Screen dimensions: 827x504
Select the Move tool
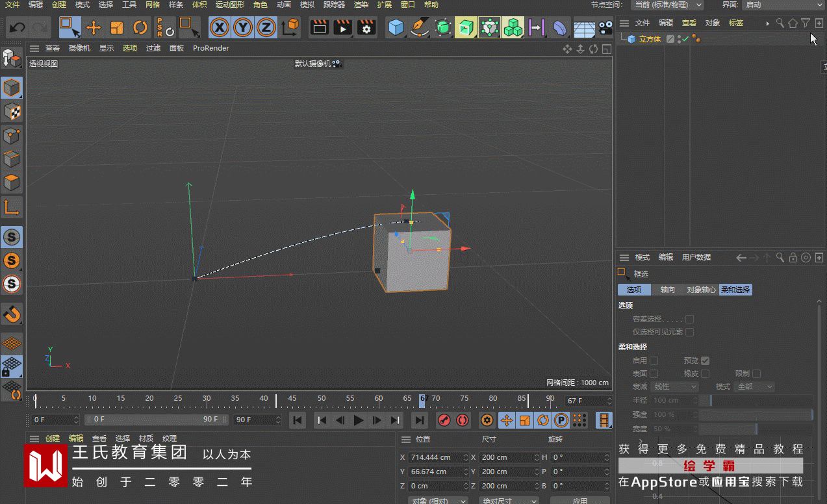[94, 27]
